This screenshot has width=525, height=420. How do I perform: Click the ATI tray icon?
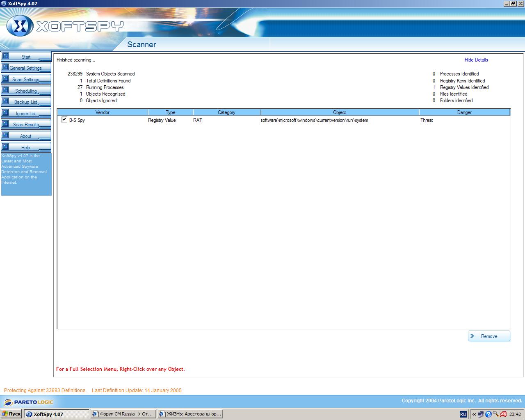[x=503, y=414]
